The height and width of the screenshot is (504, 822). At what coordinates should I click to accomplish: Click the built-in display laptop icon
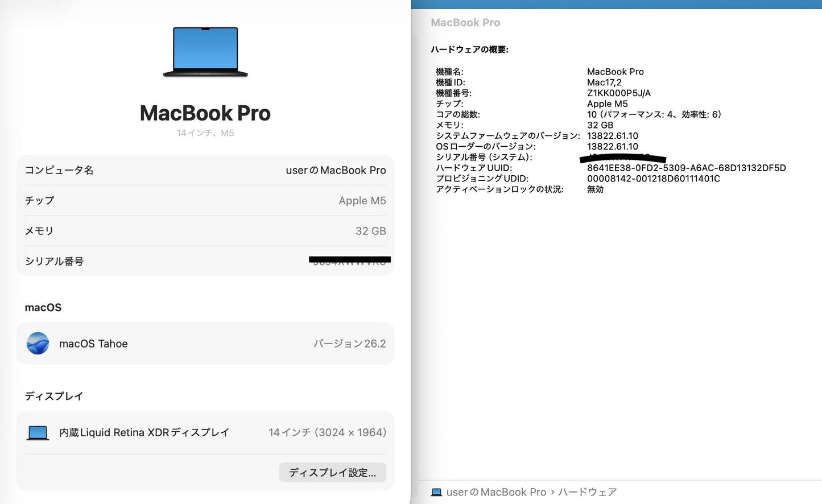coord(38,433)
